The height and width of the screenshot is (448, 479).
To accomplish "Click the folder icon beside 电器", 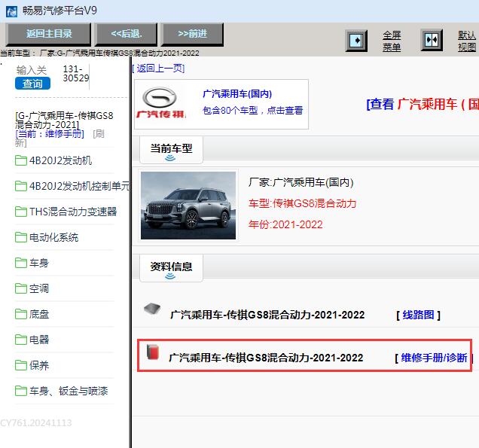I will point(21,340).
